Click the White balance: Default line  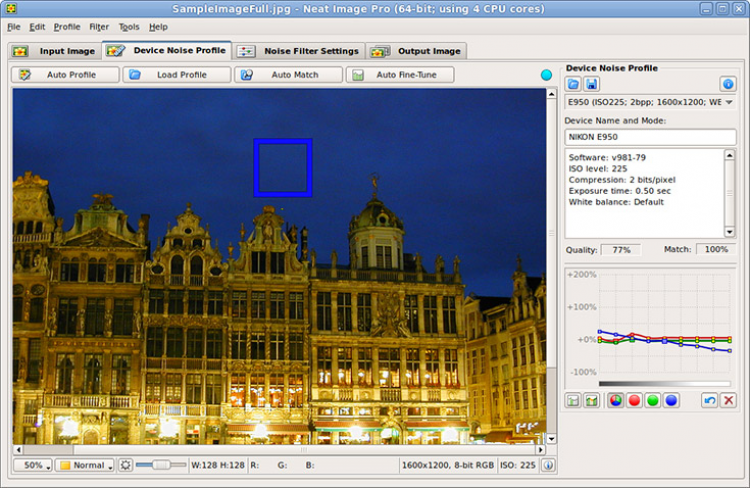[616, 202]
